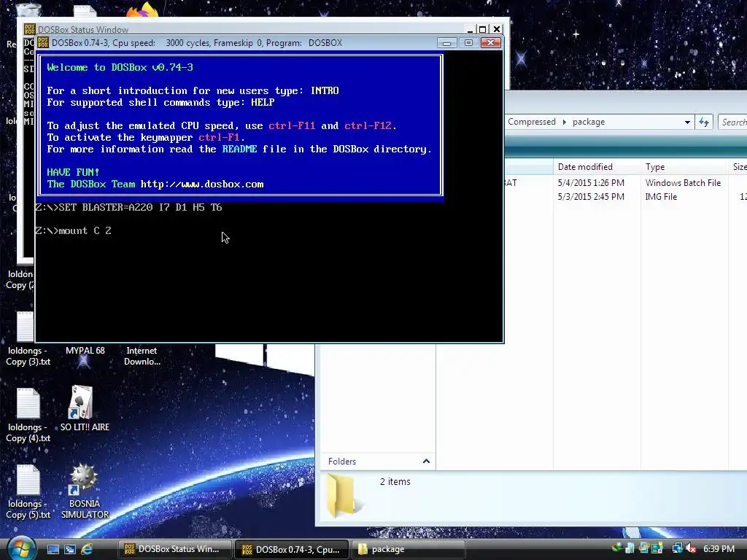747x560 pixels.
Task: Click the Switch Between Windows quick launch icon
Action: pyautogui.click(x=70, y=549)
